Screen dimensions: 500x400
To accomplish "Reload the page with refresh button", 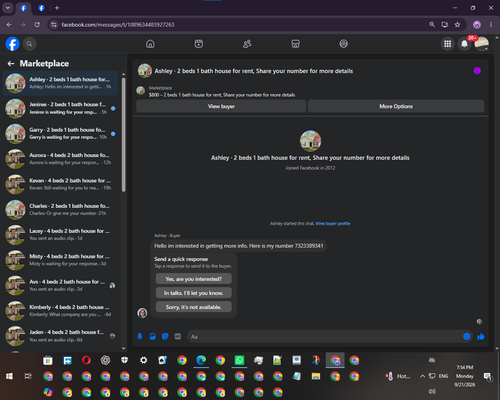I will pos(37,25).
